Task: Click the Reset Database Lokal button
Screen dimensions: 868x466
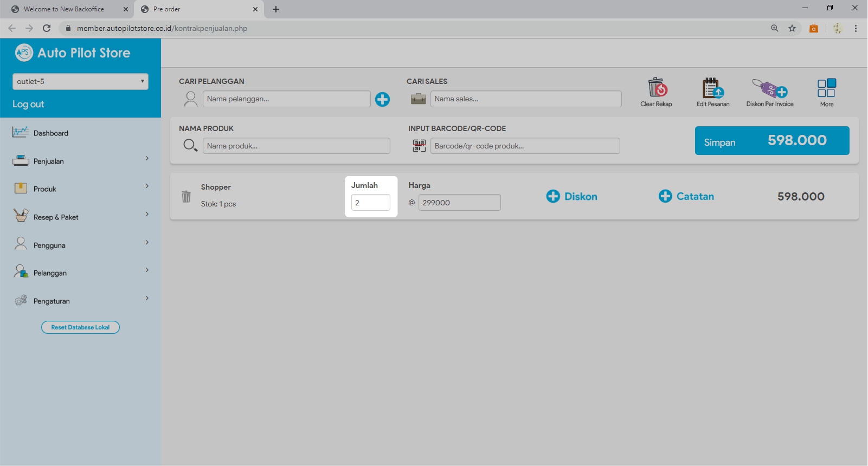Action: (x=80, y=327)
